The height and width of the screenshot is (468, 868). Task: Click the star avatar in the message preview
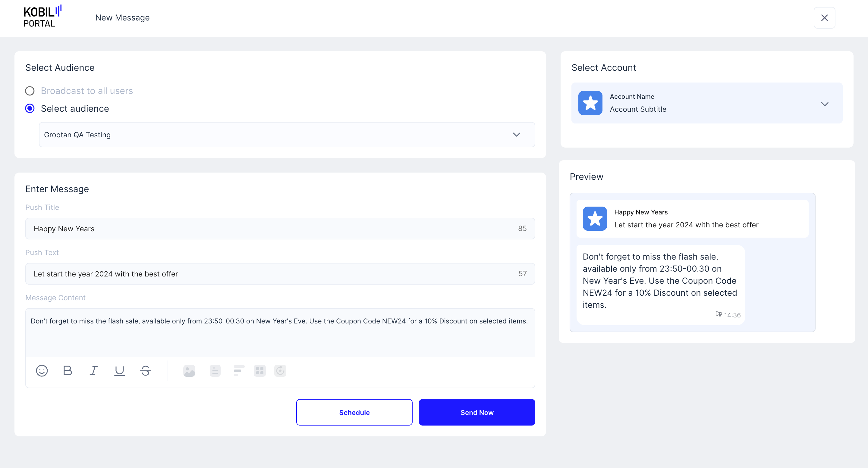(x=595, y=219)
